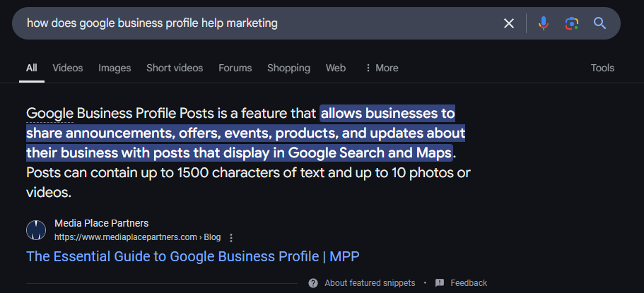The height and width of the screenshot is (293, 644).
Task: Open three-dot options beside mediaplacepartners URL
Action: (231, 238)
